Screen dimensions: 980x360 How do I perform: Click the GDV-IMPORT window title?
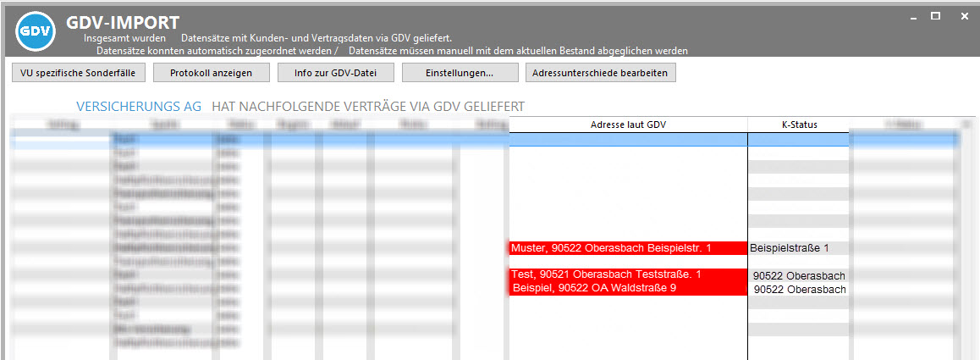[x=123, y=22]
